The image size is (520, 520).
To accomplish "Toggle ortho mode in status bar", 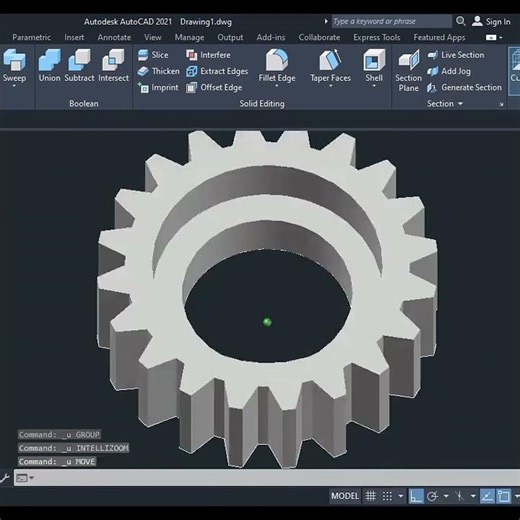I will click(x=416, y=496).
